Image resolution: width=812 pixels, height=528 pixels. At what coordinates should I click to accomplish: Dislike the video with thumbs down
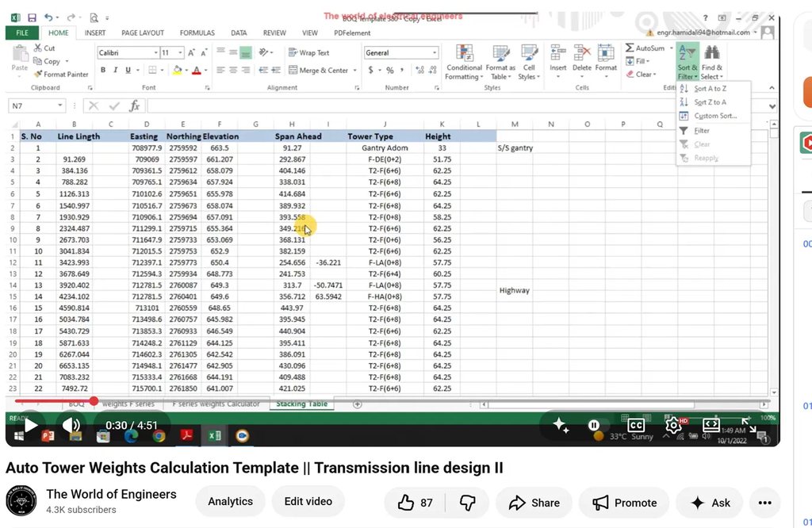tap(467, 503)
